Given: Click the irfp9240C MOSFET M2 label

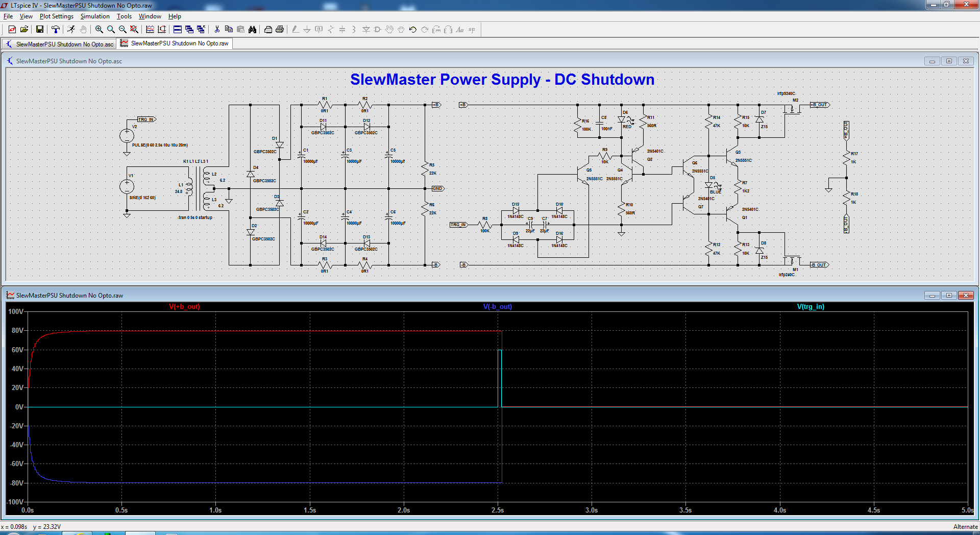Looking at the screenshot, I should pyautogui.click(x=787, y=93).
